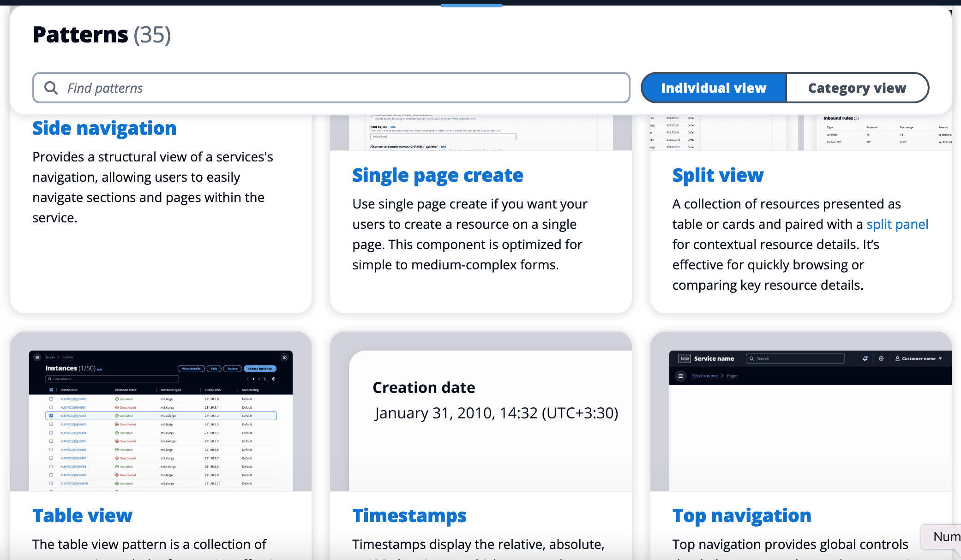Toggle the select-all checkbox in Instances header
Screen dimensions: 961x560
(x=52, y=390)
